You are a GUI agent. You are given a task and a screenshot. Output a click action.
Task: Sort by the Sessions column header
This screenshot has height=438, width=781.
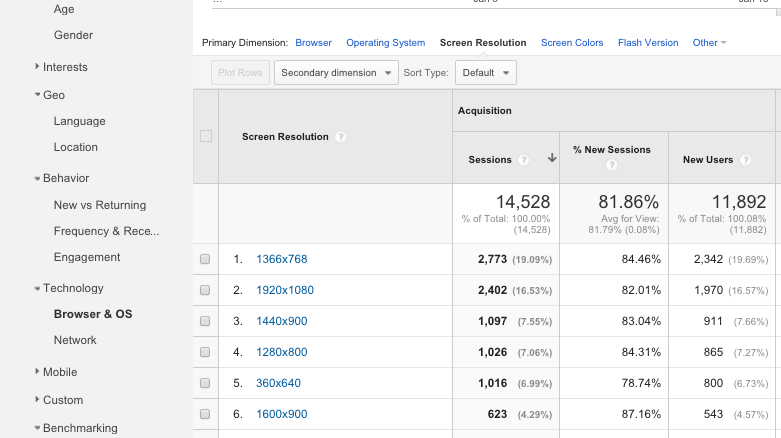490,159
